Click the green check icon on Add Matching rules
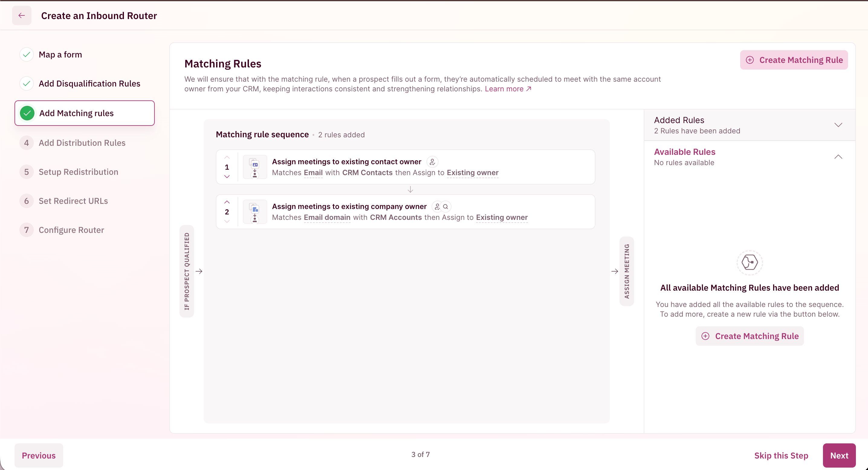Screen dimensions: 868x470 [27, 113]
